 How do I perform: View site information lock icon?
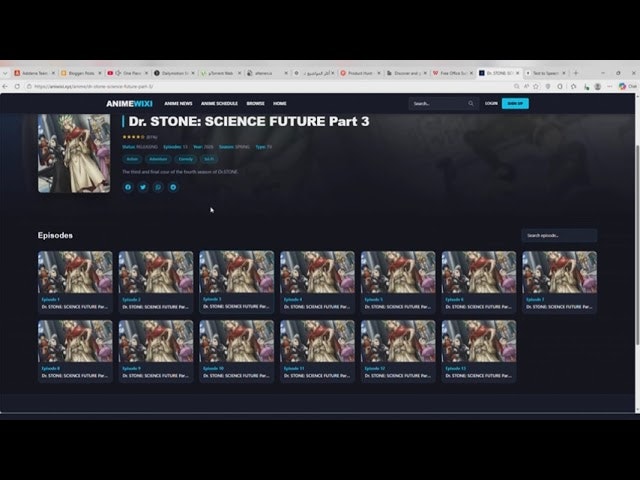29,87
